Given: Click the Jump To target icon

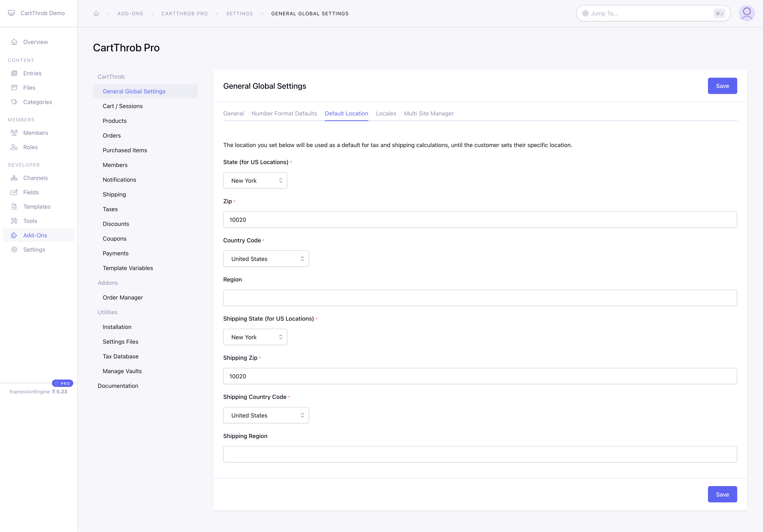Looking at the screenshot, I should tap(585, 13).
